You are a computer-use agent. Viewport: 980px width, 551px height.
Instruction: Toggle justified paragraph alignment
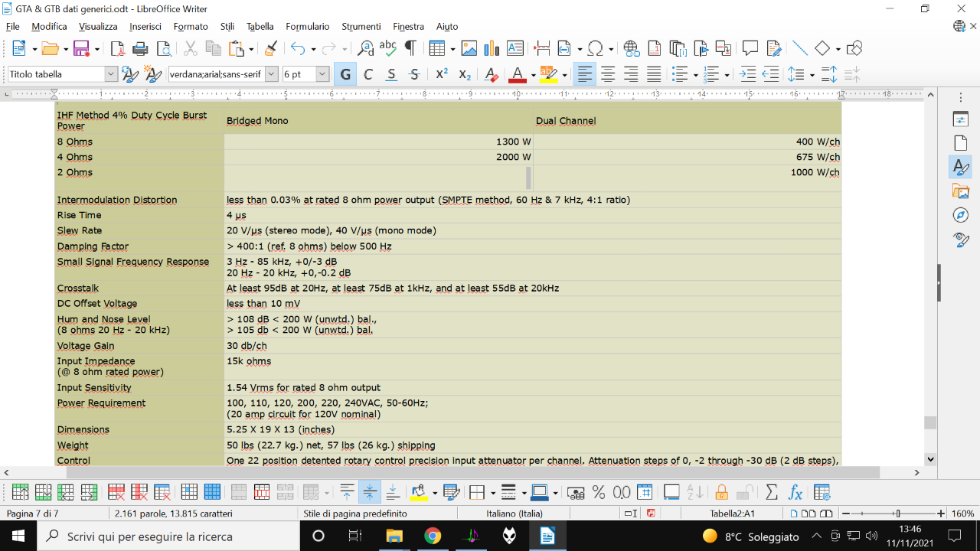[x=654, y=74]
